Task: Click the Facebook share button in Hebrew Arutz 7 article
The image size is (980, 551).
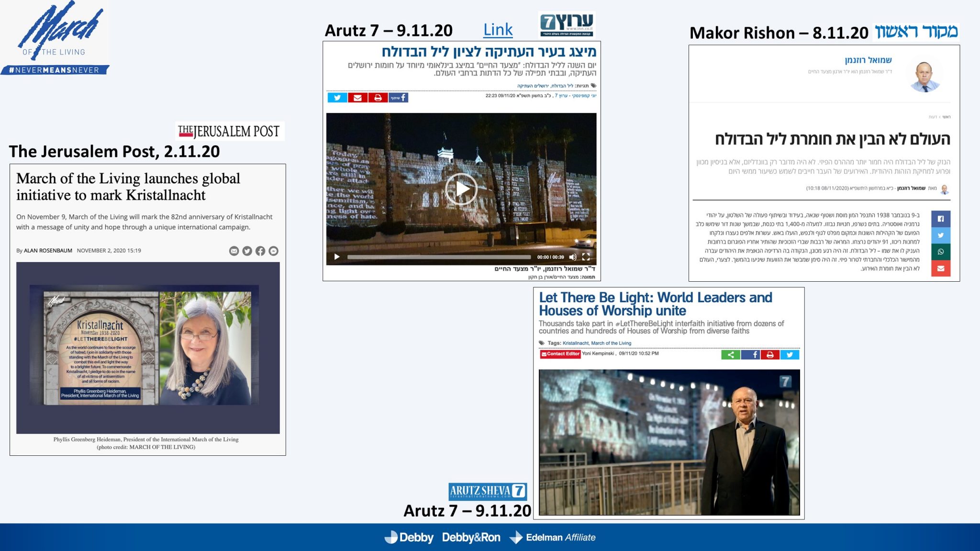Action: point(398,98)
